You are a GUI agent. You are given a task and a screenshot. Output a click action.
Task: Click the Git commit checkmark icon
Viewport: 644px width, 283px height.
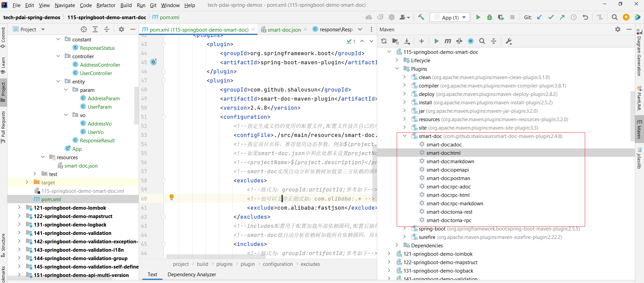click(x=551, y=17)
